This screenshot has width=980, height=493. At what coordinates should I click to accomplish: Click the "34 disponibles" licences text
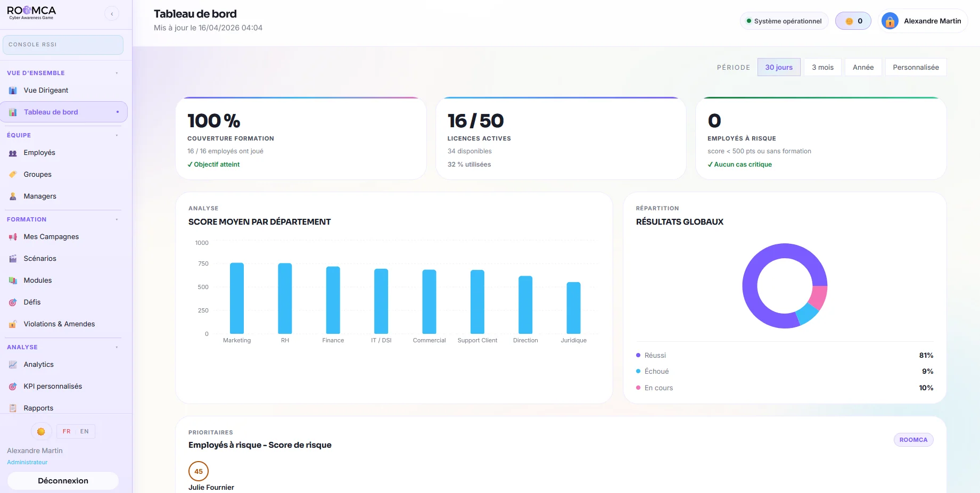click(x=470, y=151)
